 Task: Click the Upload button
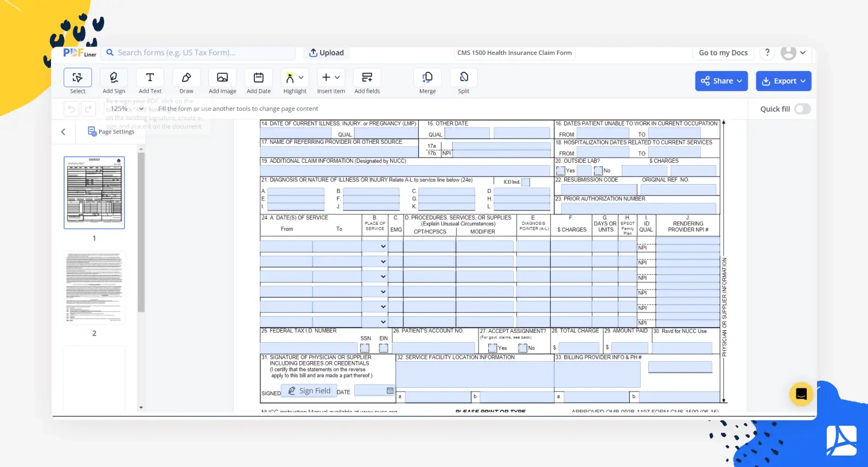[327, 53]
